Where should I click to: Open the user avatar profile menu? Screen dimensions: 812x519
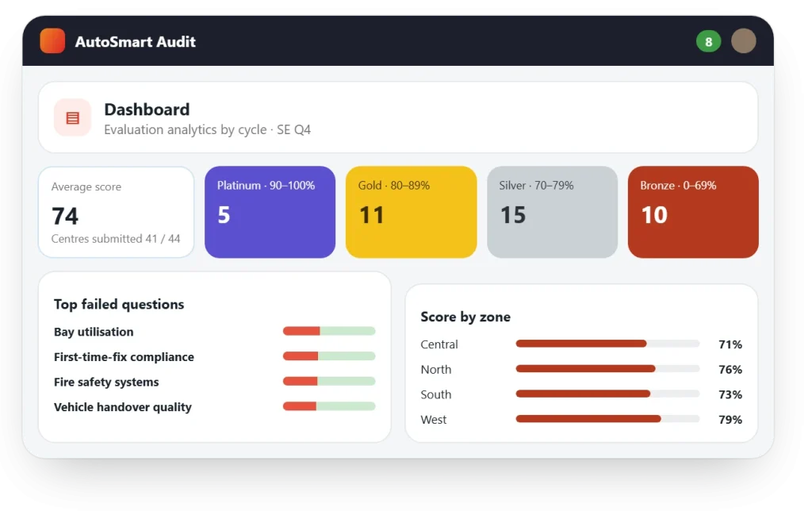click(x=744, y=41)
